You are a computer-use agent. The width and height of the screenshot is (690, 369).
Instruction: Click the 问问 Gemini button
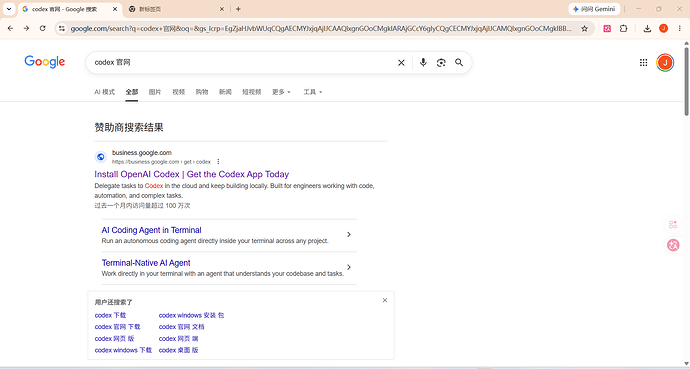pyautogui.click(x=594, y=9)
